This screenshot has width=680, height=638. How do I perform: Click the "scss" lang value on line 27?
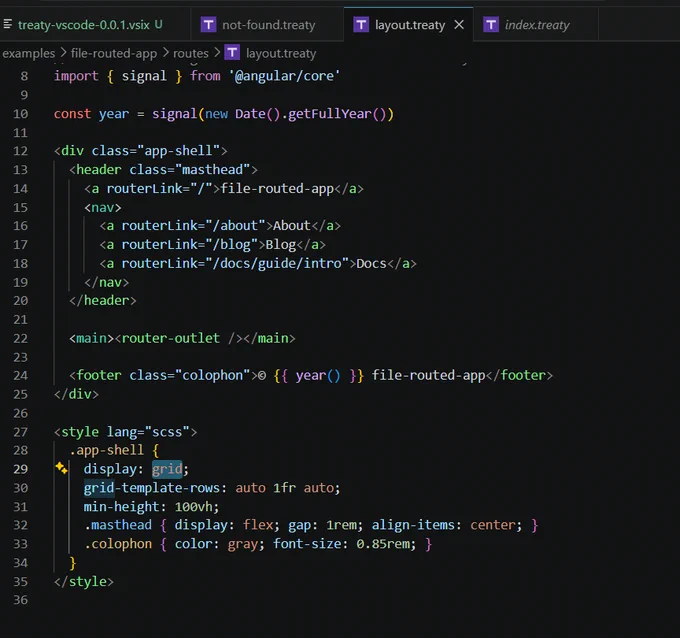[167, 432]
